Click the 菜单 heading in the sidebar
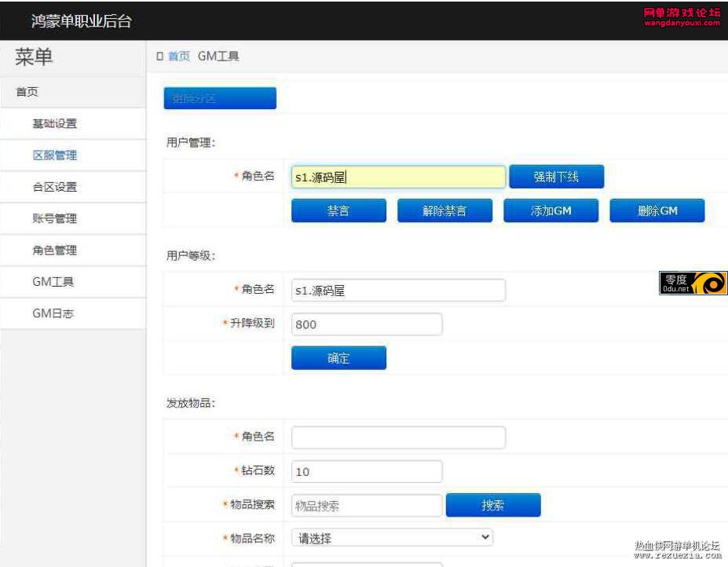This screenshot has width=728, height=567. [34, 57]
